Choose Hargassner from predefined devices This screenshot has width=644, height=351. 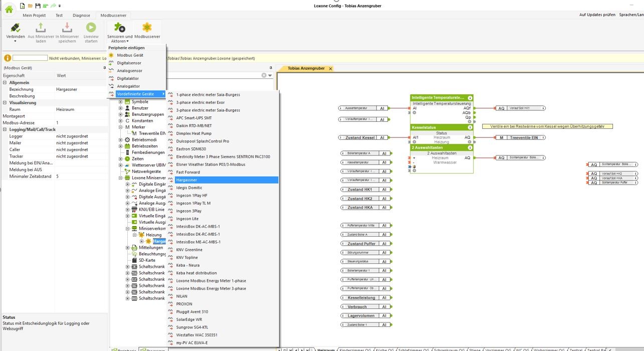tap(186, 180)
